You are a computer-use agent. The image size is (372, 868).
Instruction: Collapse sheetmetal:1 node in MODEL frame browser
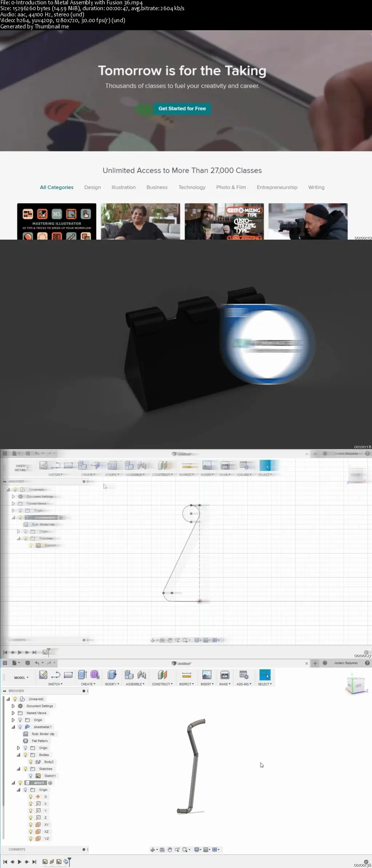pyautogui.click(x=13, y=727)
